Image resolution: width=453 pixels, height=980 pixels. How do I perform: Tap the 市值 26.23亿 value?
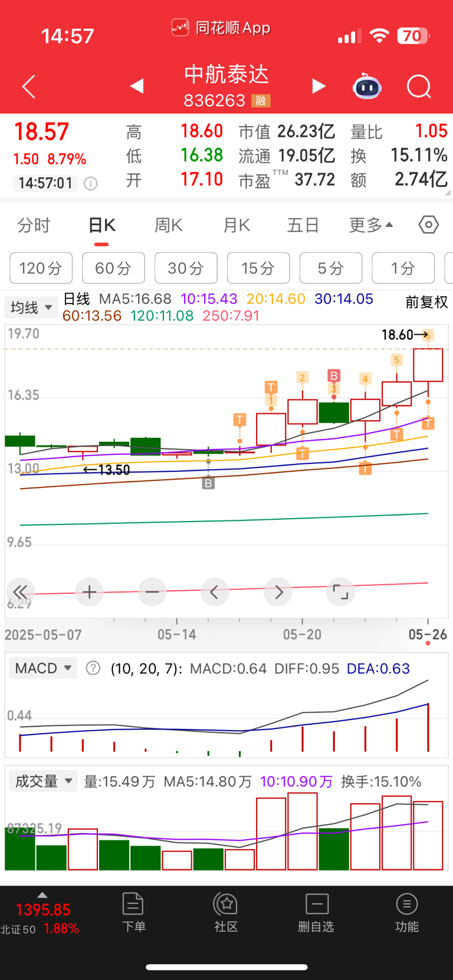tap(287, 131)
